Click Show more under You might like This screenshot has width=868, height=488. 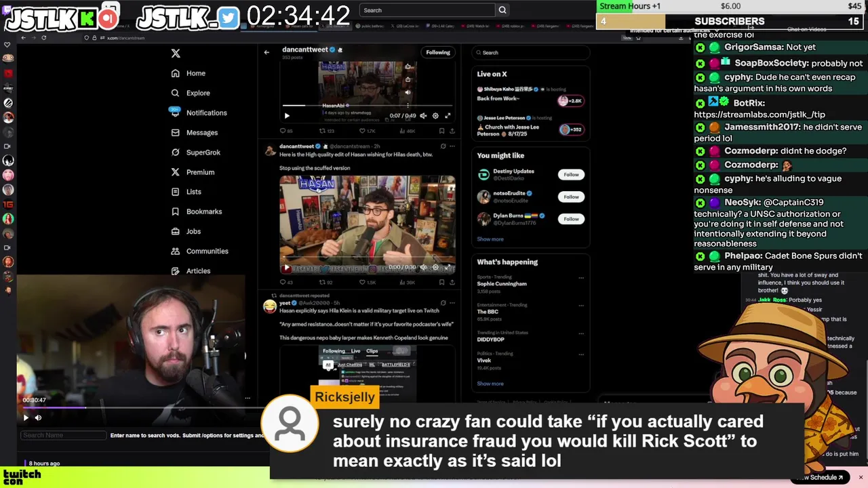point(490,239)
